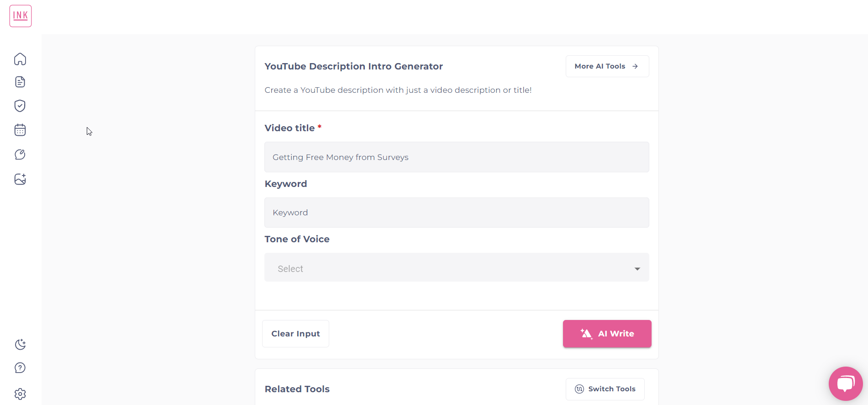Click the AI Write button
The height and width of the screenshot is (405, 868).
click(607, 334)
